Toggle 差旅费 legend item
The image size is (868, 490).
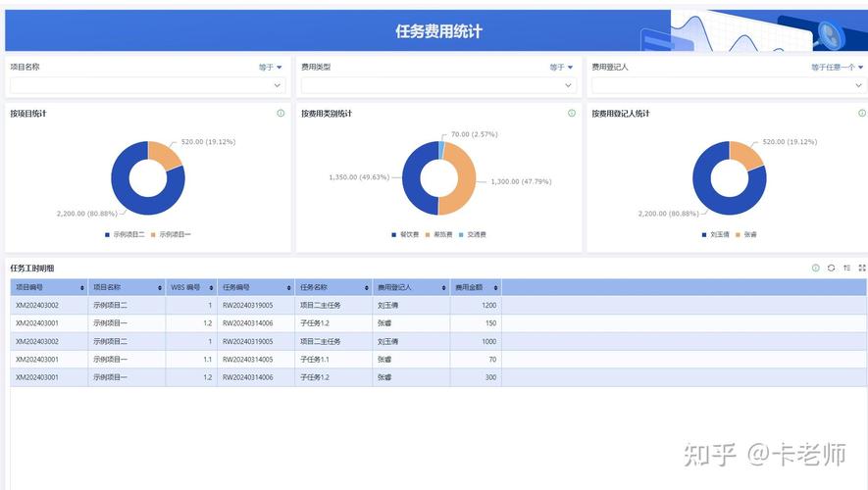439,234
